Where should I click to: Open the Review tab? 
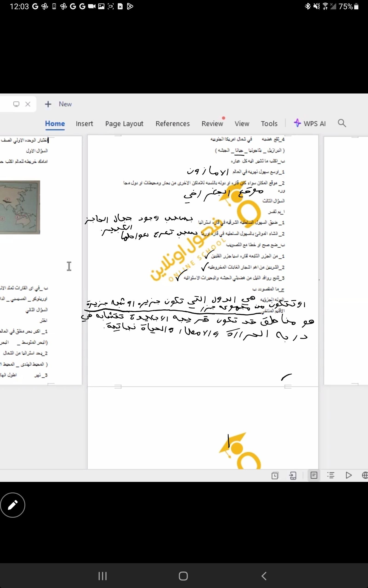tap(212, 124)
